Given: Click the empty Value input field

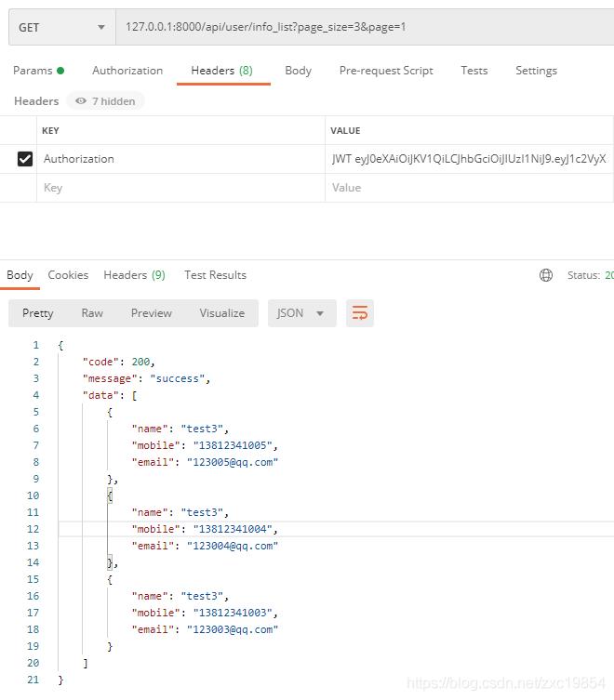Looking at the screenshot, I should pyautogui.click(x=469, y=188).
